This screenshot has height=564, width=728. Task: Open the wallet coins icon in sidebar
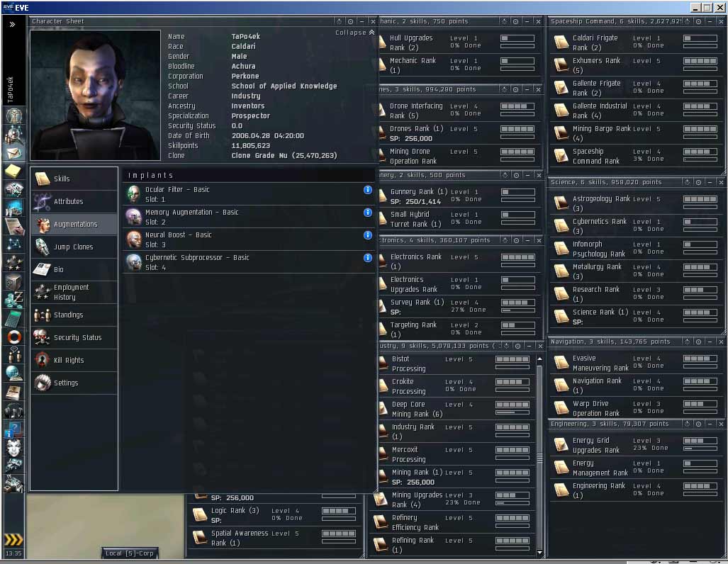click(x=14, y=300)
